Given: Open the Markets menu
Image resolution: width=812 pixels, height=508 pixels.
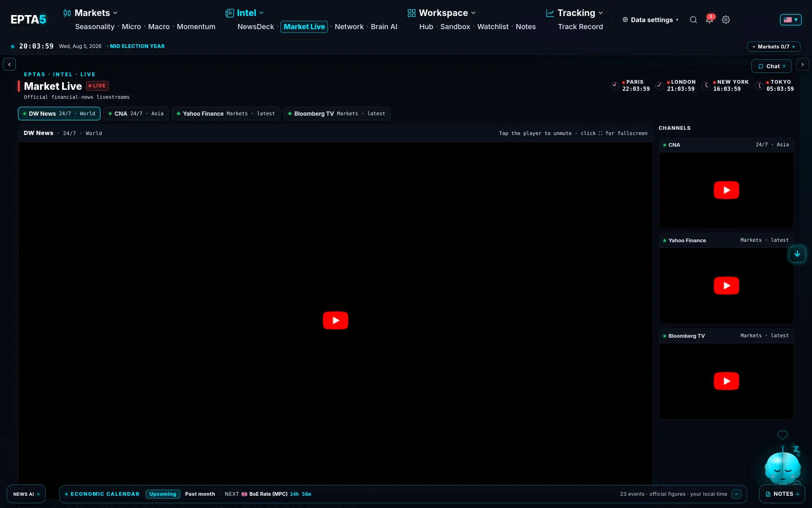Looking at the screenshot, I should point(91,13).
